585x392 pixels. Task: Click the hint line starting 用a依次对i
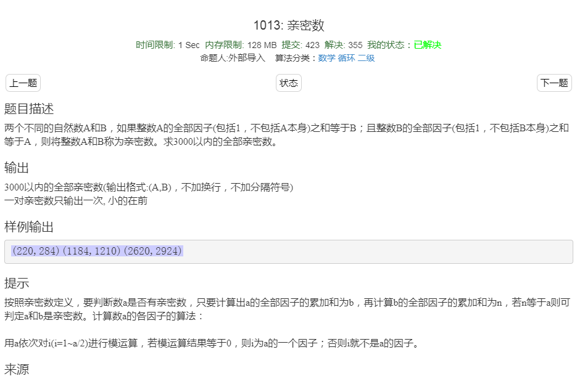click(x=211, y=343)
